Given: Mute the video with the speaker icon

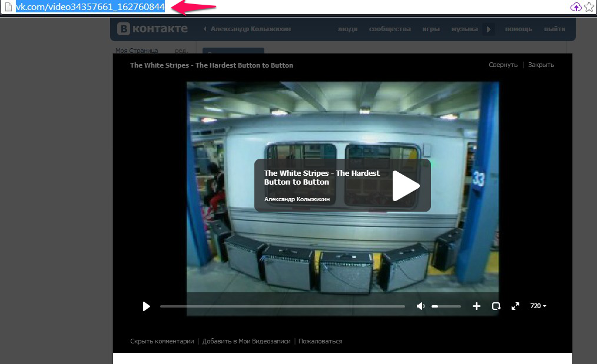Looking at the screenshot, I should 420,306.
